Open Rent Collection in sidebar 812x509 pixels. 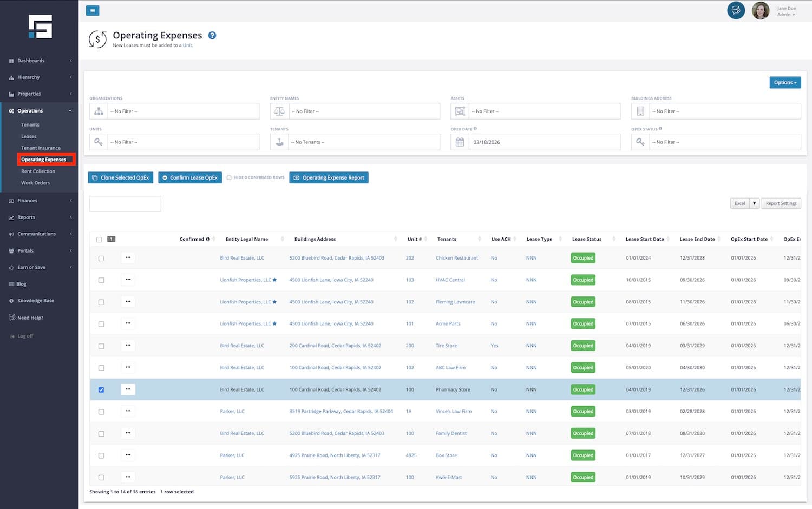click(x=38, y=171)
